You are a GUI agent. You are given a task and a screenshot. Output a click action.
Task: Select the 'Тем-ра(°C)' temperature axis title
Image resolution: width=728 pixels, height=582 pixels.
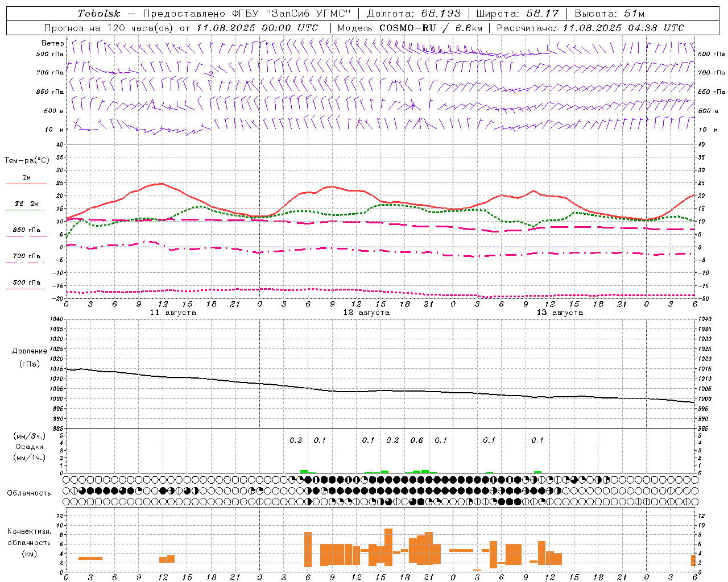[27, 161]
